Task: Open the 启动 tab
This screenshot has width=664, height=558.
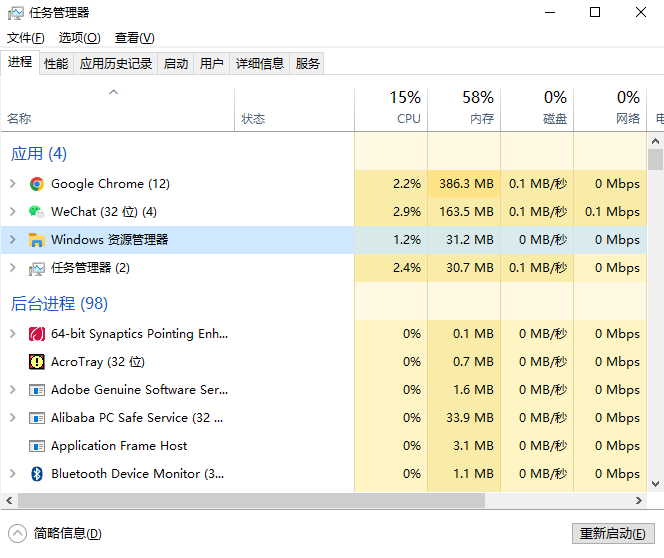Action: click(176, 63)
